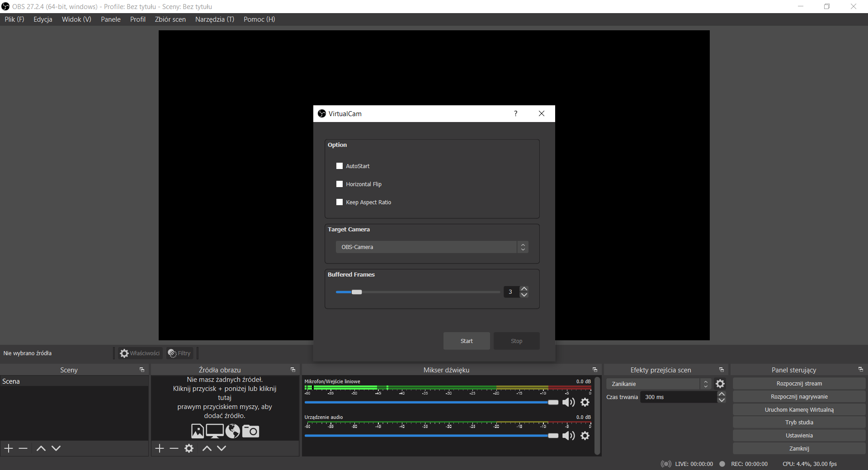Open the Panele menu

point(111,19)
